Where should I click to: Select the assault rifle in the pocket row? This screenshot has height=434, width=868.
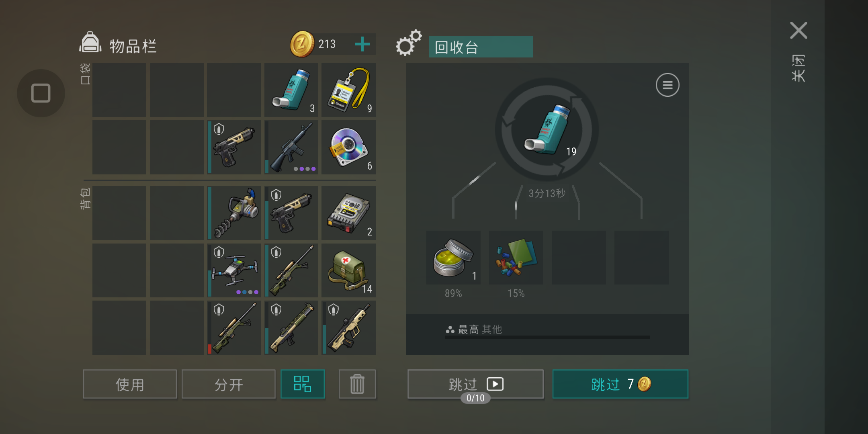[x=291, y=147]
